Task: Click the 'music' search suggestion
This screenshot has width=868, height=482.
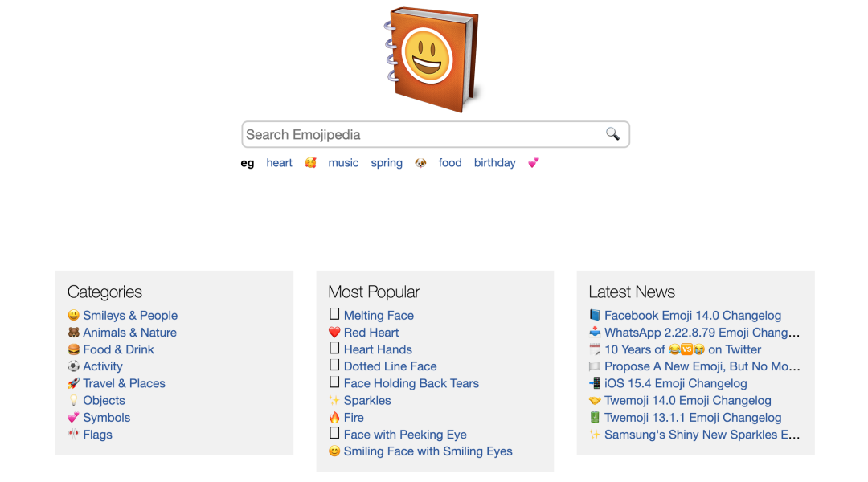Action: coord(343,163)
